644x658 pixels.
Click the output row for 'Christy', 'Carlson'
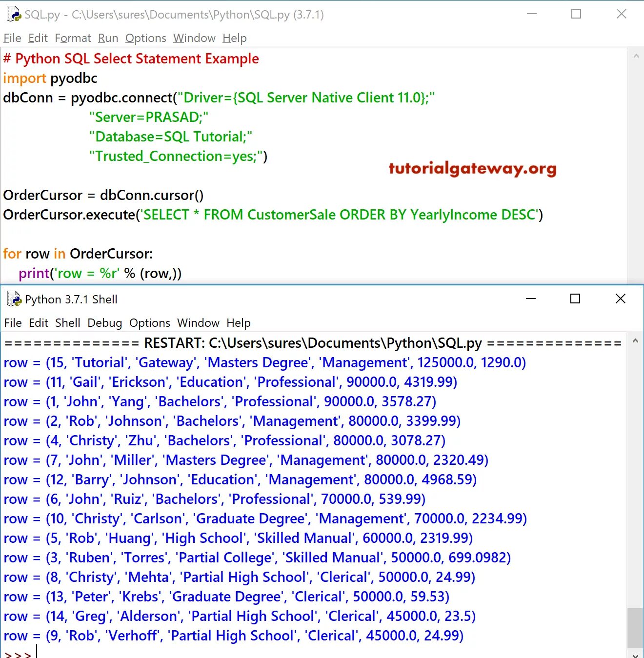coord(265,518)
